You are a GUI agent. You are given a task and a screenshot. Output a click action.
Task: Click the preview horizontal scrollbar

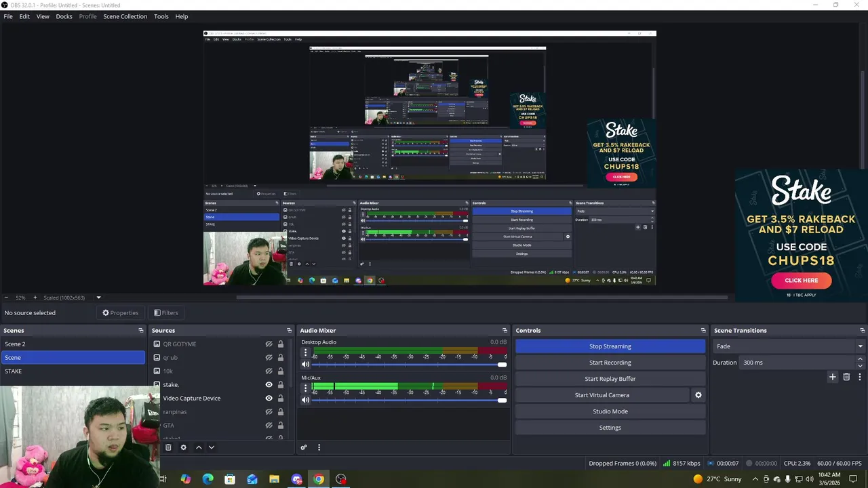(481, 298)
